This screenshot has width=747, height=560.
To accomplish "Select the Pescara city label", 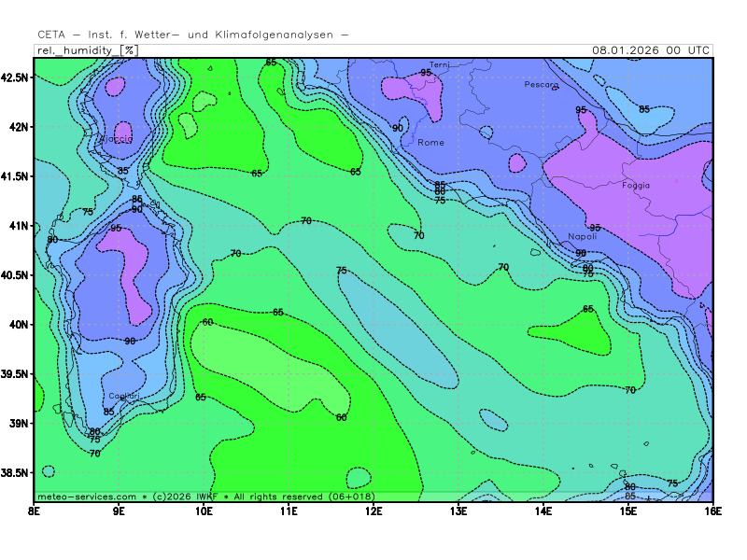I will (541, 85).
